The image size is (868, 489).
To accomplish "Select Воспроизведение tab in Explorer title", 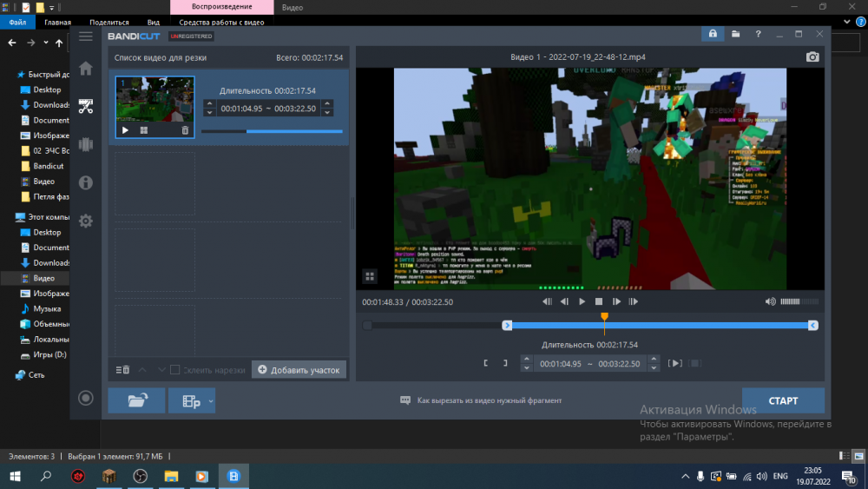I will click(221, 7).
